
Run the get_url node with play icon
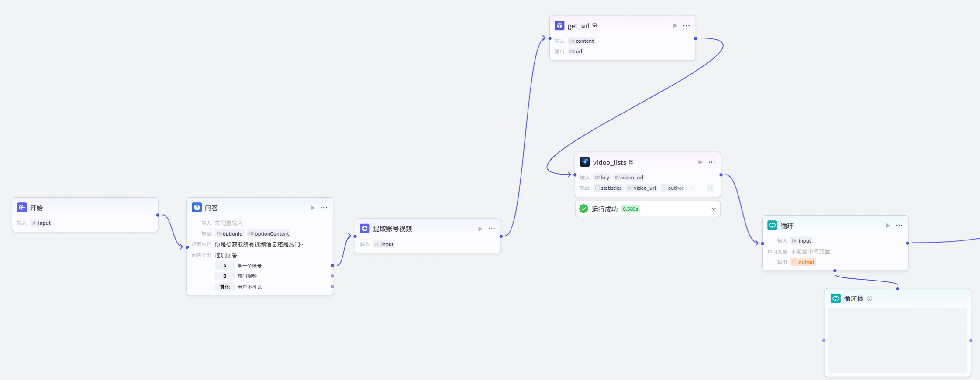675,26
